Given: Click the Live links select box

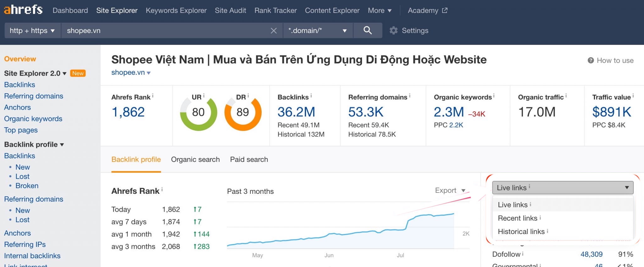Looking at the screenshot, I should (563, 188).
